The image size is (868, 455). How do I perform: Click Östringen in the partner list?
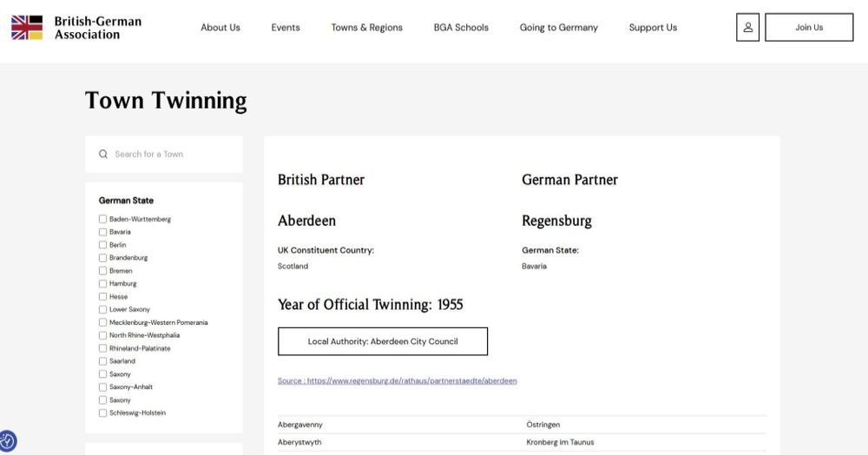[x=543, y=425]
